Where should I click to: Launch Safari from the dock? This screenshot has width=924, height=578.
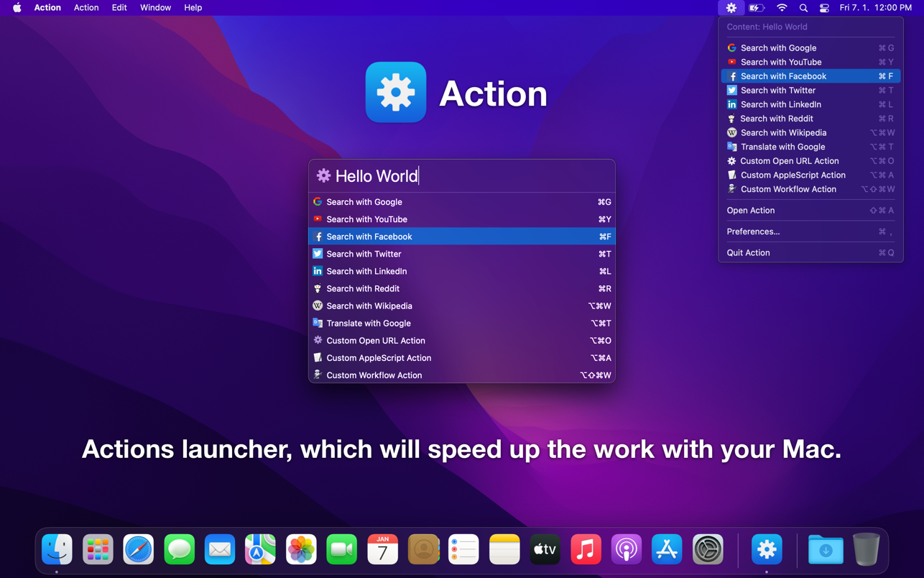pos(139,550)
